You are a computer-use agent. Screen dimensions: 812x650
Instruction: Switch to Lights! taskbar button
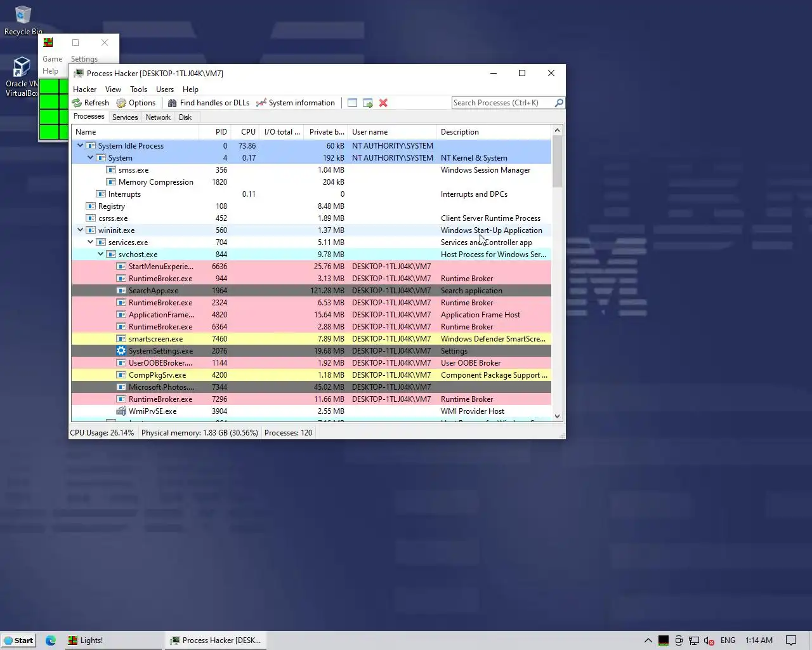pyautogui.click(x=113, y=640)
